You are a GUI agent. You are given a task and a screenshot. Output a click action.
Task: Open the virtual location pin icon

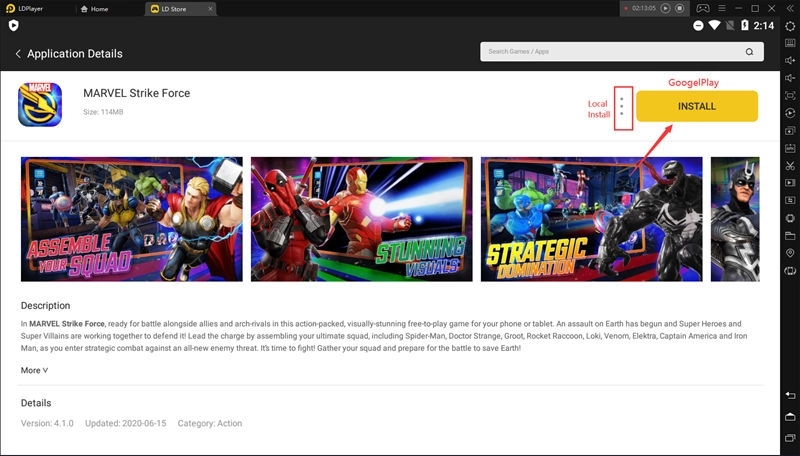pos(790,254)
